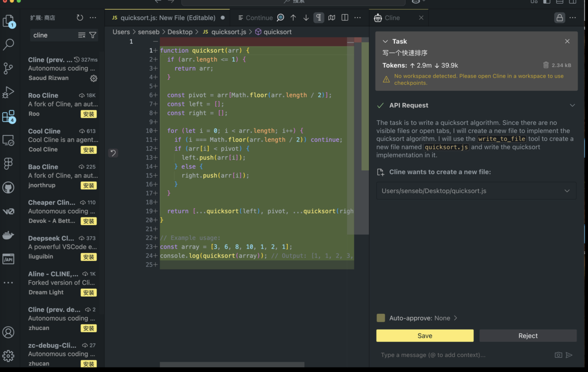Open Remote Explorer in activity bar
588x372 pixels.
9,140
